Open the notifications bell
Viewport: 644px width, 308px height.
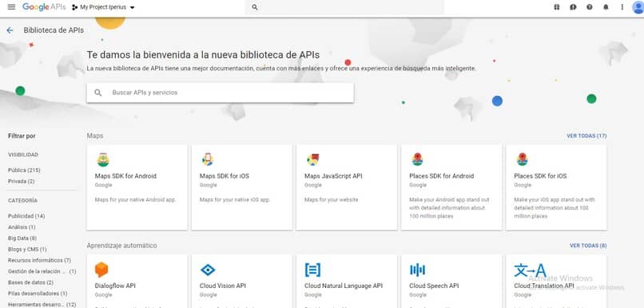[x=606, y=7]
